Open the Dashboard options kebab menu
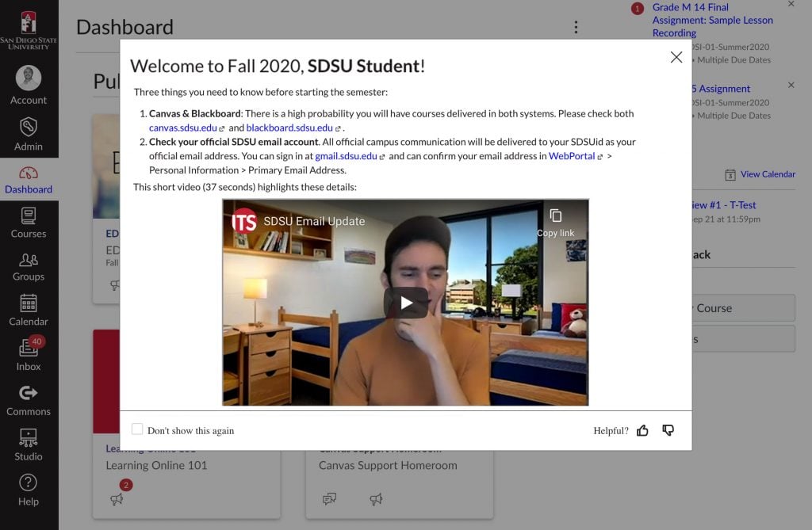The width and height of the screenshot is (812, 530). [576, 26]
